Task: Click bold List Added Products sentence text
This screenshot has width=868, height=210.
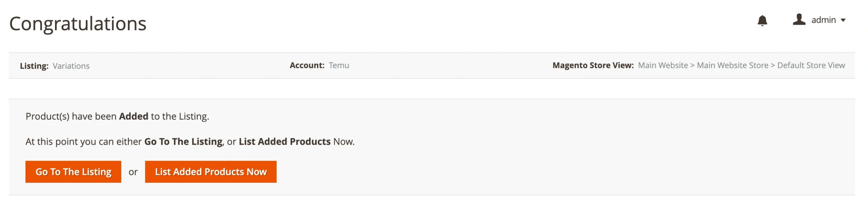Action: point(284,142)
